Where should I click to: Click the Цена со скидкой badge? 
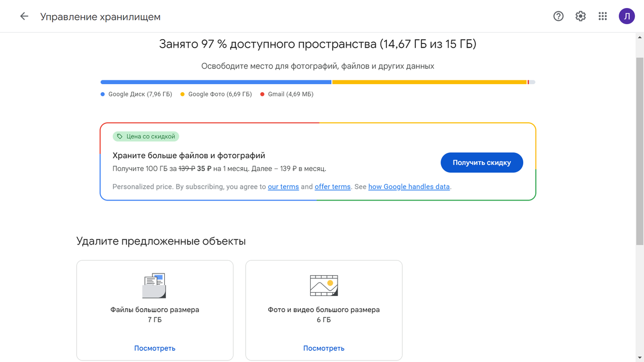[146, 137]
